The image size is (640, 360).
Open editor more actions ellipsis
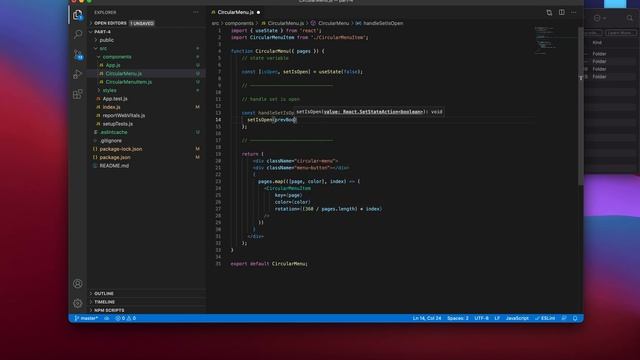(574, 13)
